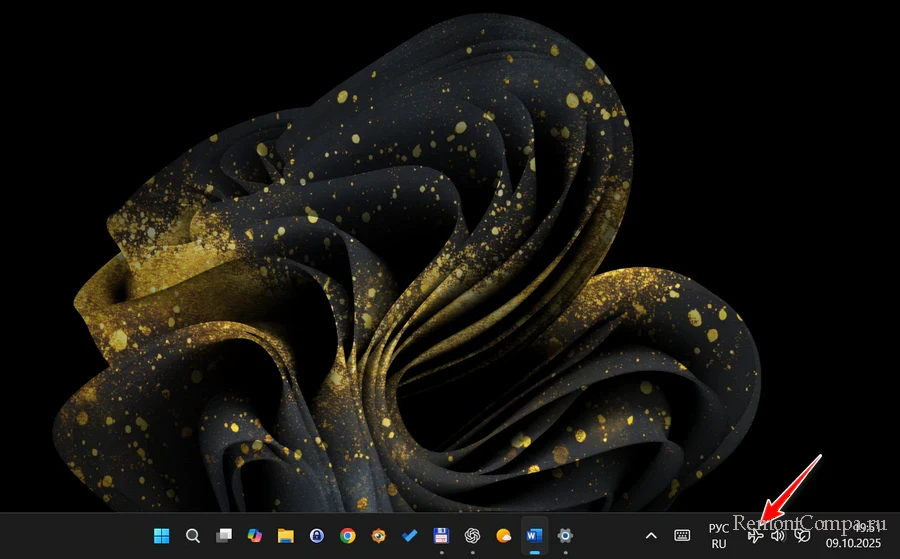The image size is (900, 559).
Task: Open the Weather app in taskbar
Action: pos(503,535)
